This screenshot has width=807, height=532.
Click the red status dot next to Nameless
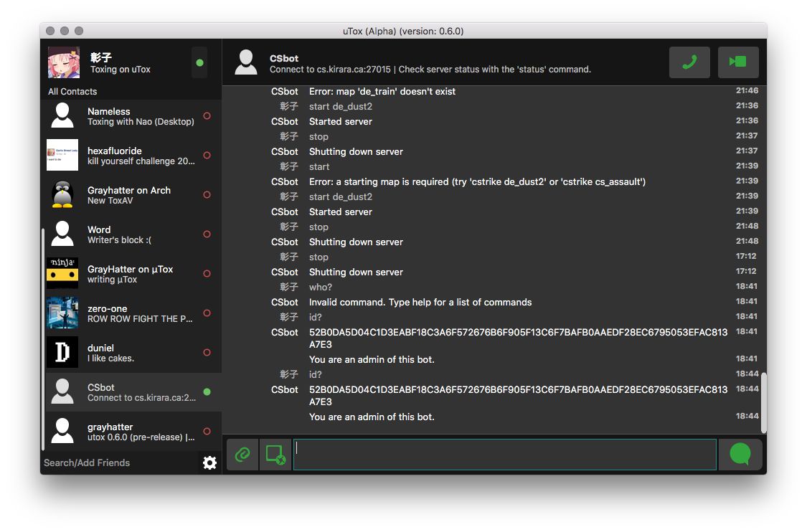(207, 114)
